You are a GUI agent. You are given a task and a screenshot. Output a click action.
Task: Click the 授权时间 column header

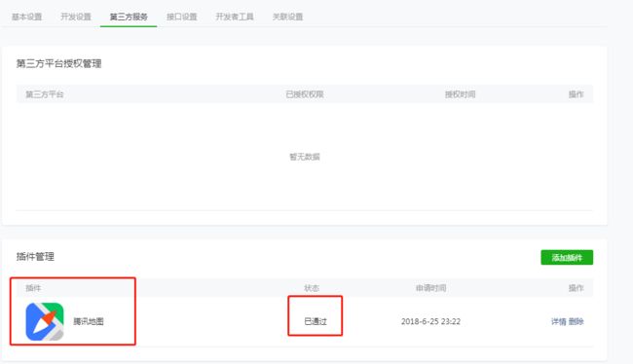pos(460,94)
